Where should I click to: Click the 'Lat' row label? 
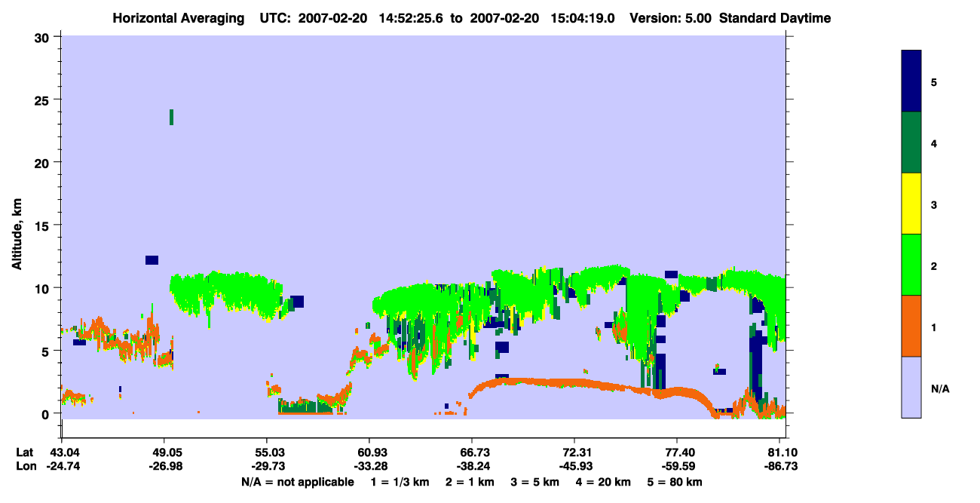click(x=25, y=452)
